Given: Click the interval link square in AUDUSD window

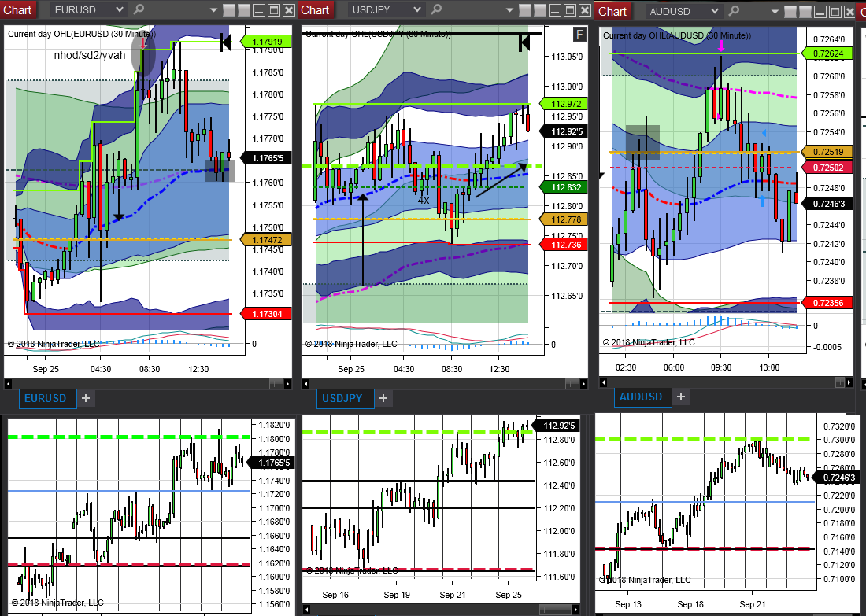Looking at the screenshot, I should (804, 12).
